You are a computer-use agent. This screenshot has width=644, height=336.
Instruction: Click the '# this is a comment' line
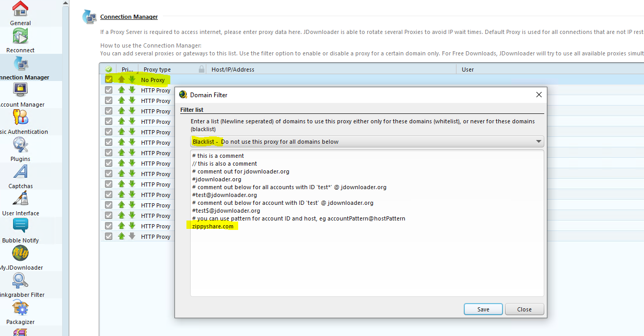218,156
